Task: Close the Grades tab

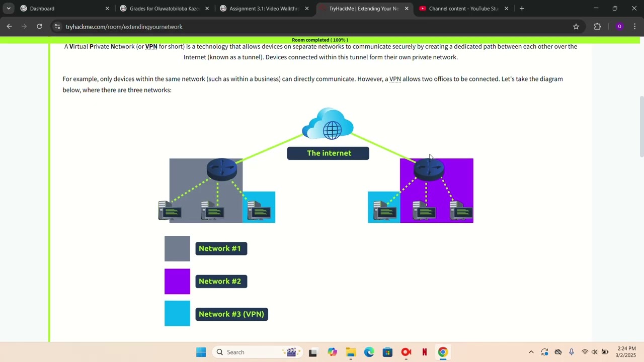Action: [207, 9]
